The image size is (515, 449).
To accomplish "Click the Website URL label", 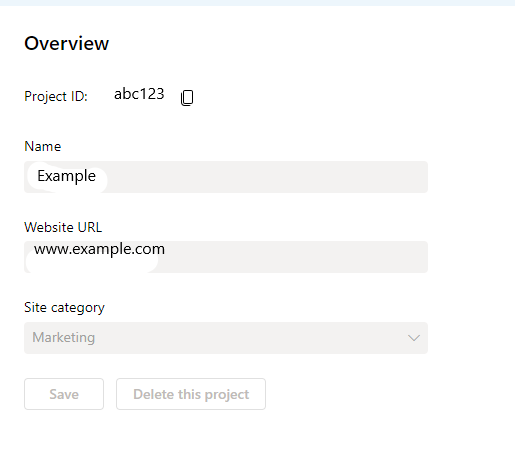I will tap(63, 227).
